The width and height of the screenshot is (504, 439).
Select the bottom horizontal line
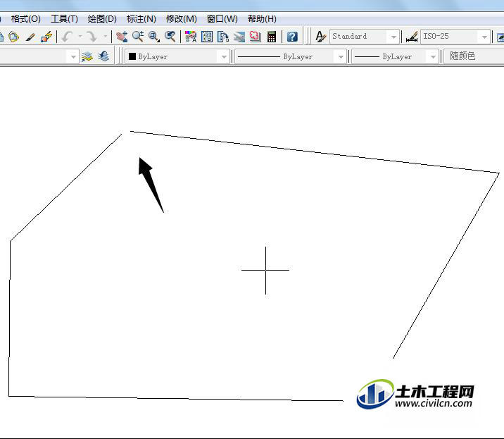click(176, 398)
